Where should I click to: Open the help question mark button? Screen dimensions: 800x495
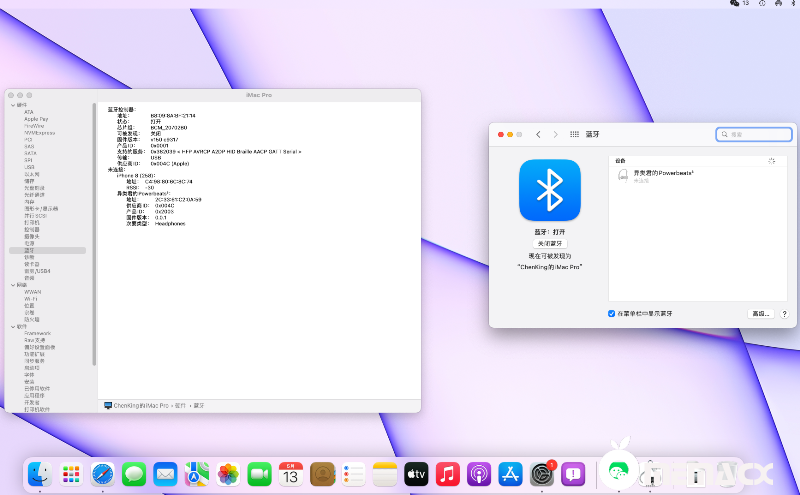click(x=784, y=314)
